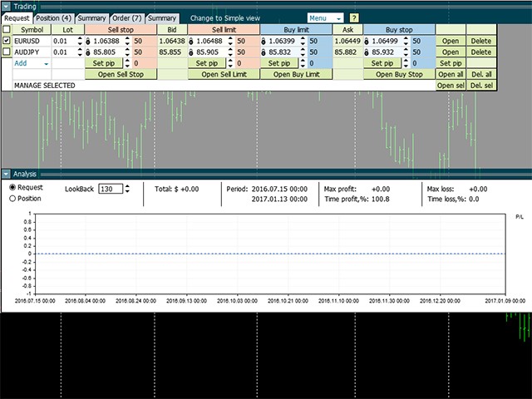Screen dimensions: 532x399
Task: Collapse the Trading panel arrow icon
Action: click(x=7, y=6)
